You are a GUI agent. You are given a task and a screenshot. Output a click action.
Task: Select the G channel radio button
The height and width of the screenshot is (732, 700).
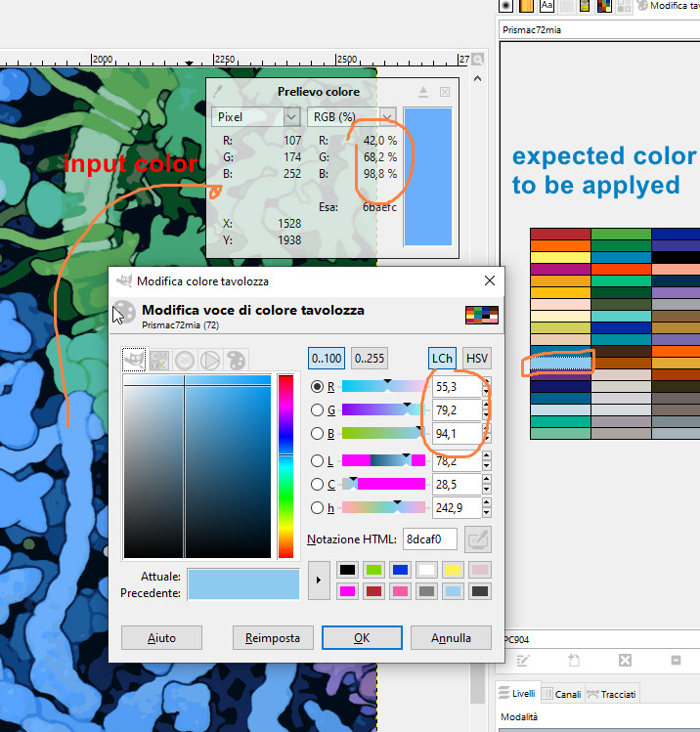coord(316,409)
